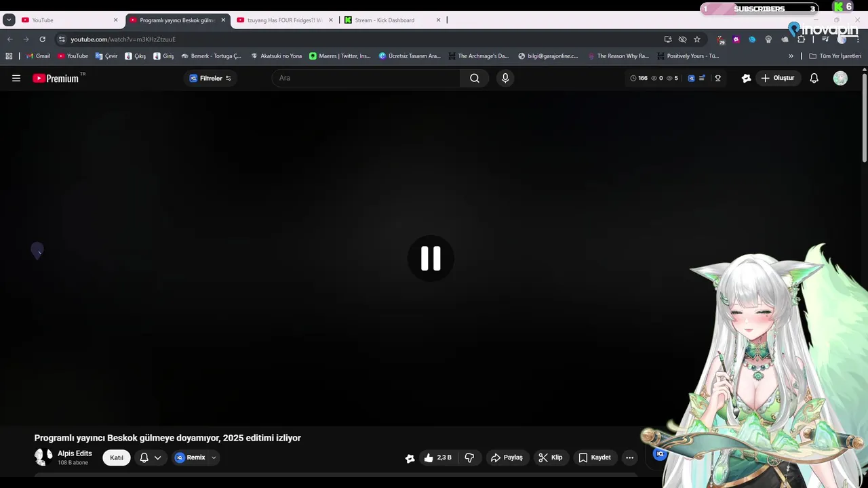Click the extension icon with 79 badge

pos(721,39)
